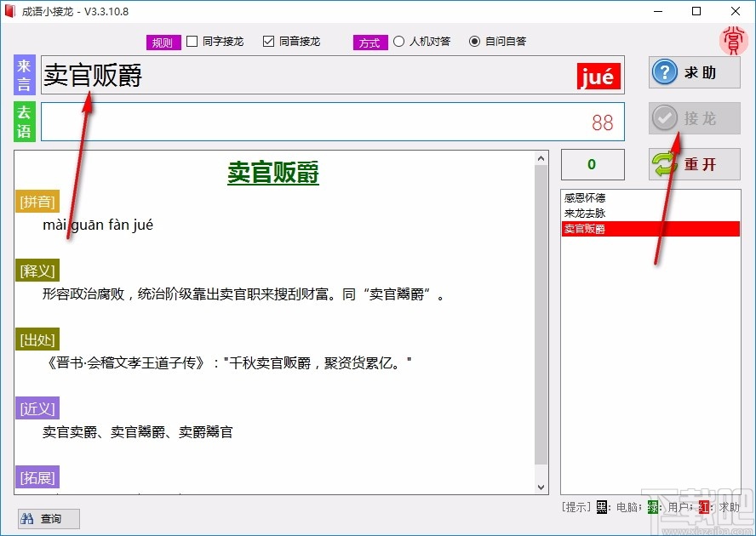Click the binoculars icon on the 查询 button

pyautogui.click(x=26, y=518)
